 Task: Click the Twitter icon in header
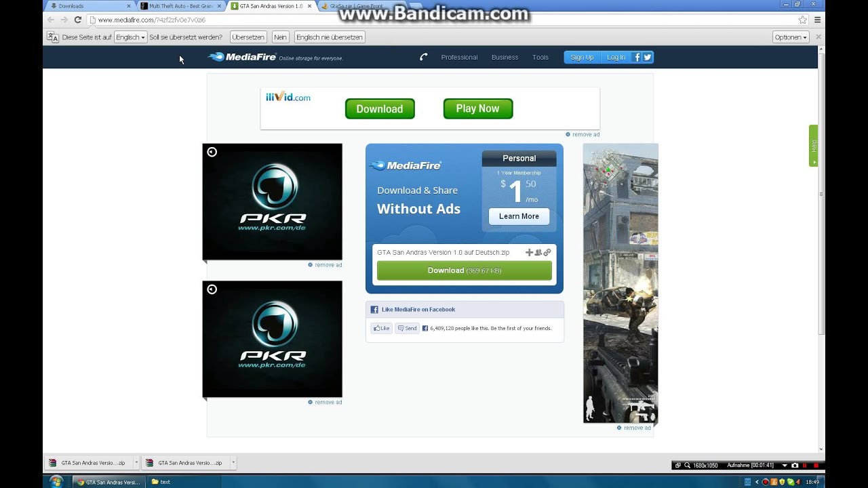pos(648,57)
